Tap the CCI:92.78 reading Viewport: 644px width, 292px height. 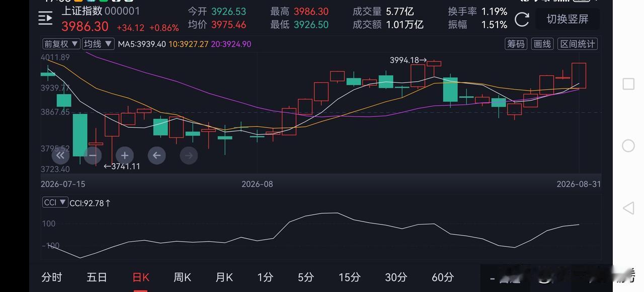(90, 203)
